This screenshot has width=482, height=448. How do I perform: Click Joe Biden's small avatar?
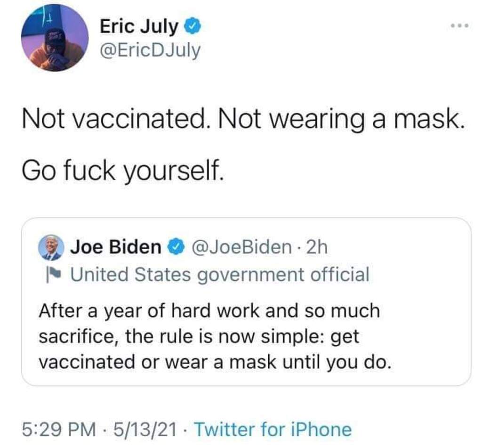52,247
